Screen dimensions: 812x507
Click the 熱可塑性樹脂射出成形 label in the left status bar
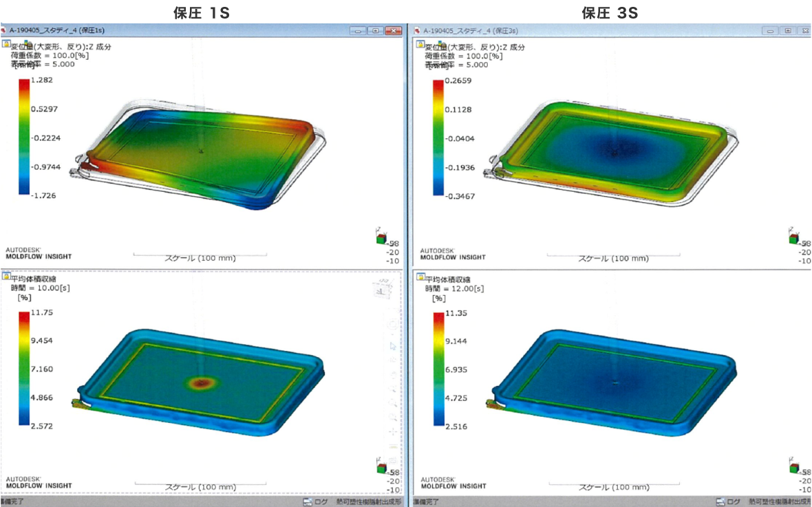pos(369,502)
